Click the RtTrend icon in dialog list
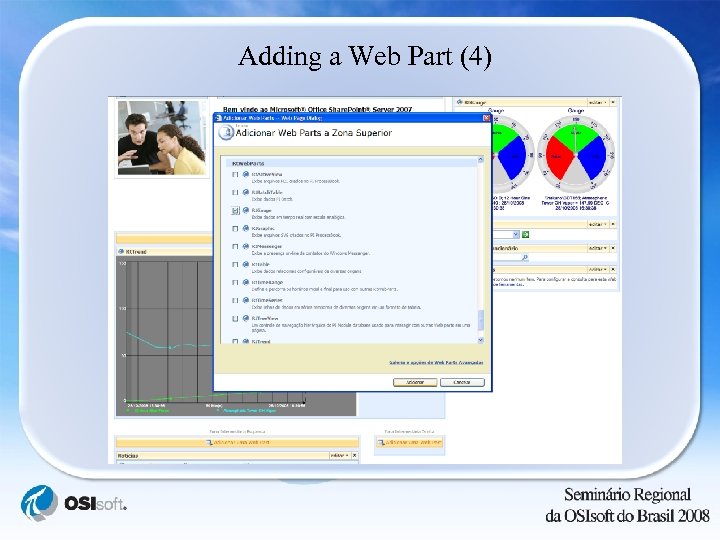This screenshot has height=540, width=720. tap(246, 342)
